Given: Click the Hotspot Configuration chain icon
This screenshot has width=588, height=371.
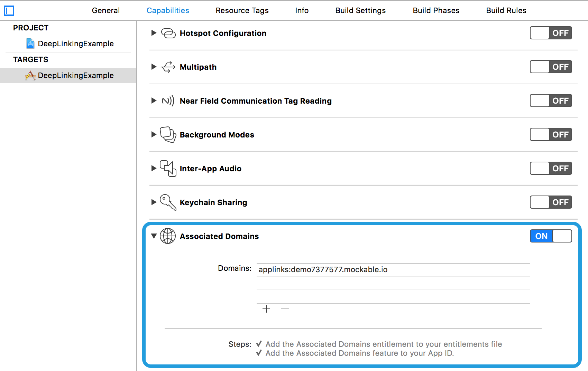Looking at the screenshot, I should (x=168, y=33).
